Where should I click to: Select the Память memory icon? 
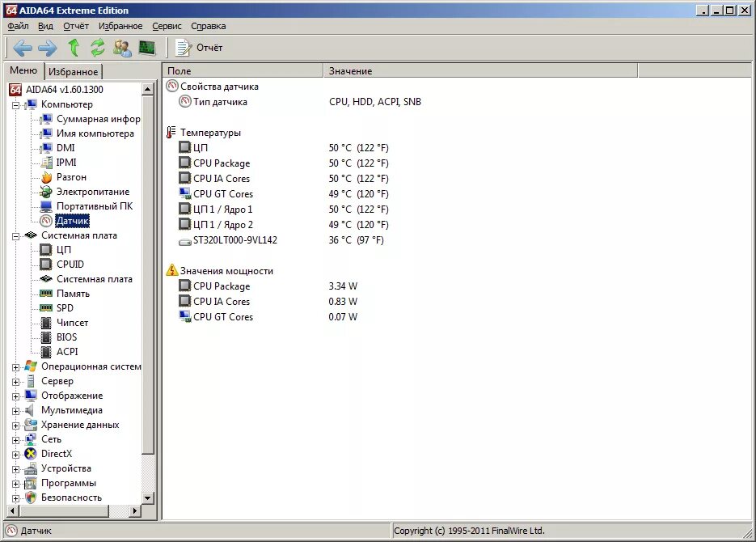tap(46, 294)
